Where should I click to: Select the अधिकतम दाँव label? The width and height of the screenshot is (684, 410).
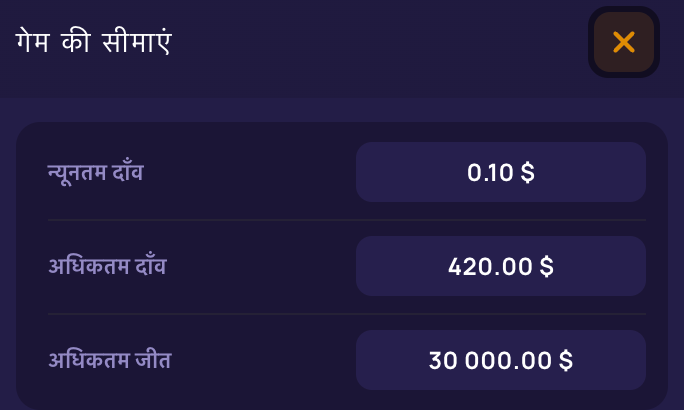(107, 265)
